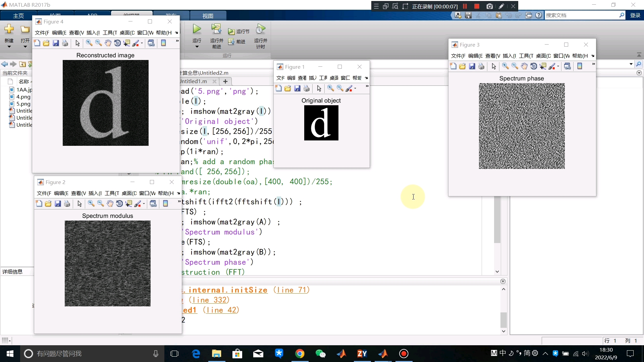Click Run and Advance icon
Screen dimensions: 644x362
[x=216, y=29]
